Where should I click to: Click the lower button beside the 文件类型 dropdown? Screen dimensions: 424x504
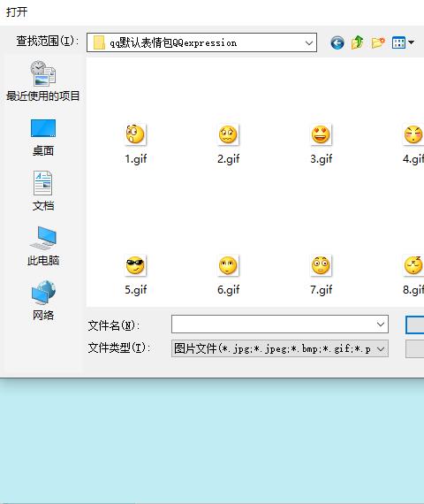click(x=415, y=349)
